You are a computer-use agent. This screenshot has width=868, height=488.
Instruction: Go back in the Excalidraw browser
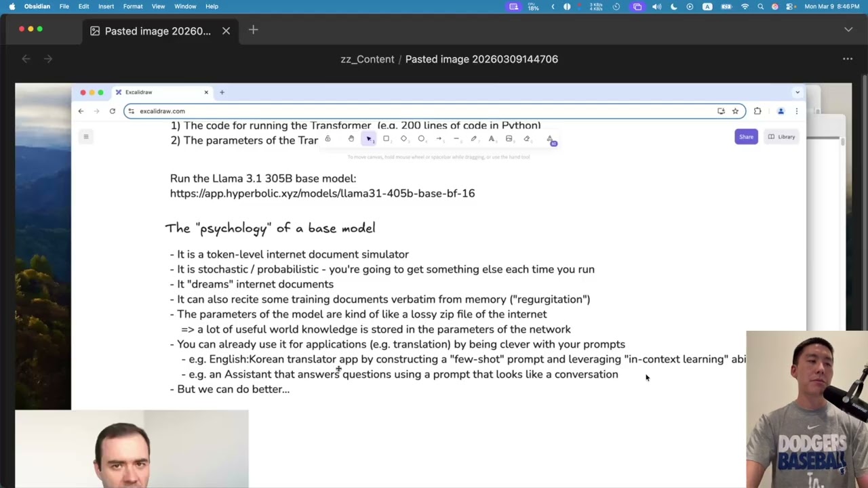(x=81, y=111)
